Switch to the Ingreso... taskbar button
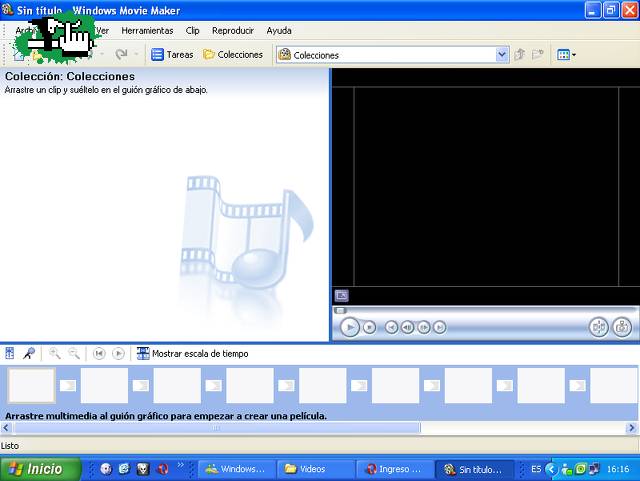 [395, 469]
